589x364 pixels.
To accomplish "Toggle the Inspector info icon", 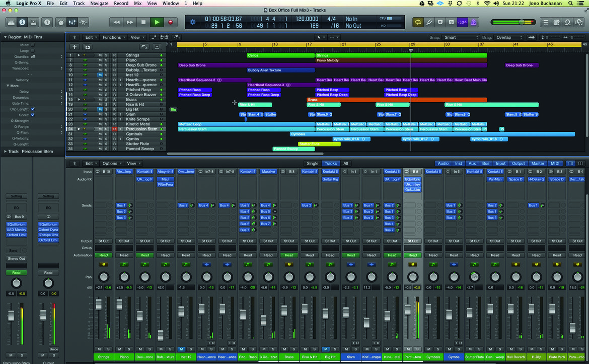I will pos(22,22).
